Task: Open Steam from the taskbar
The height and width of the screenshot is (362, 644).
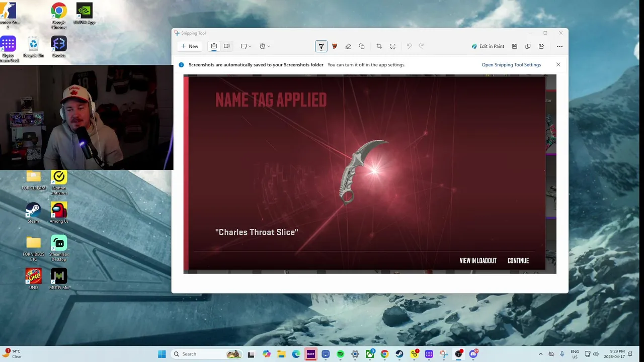Action: coord(399,354)
